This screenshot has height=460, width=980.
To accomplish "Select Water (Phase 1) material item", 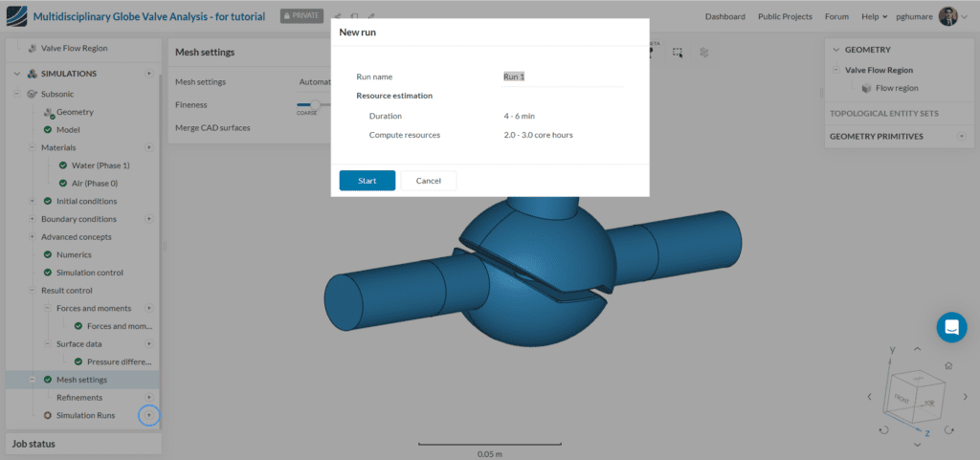I will [100, 165].
